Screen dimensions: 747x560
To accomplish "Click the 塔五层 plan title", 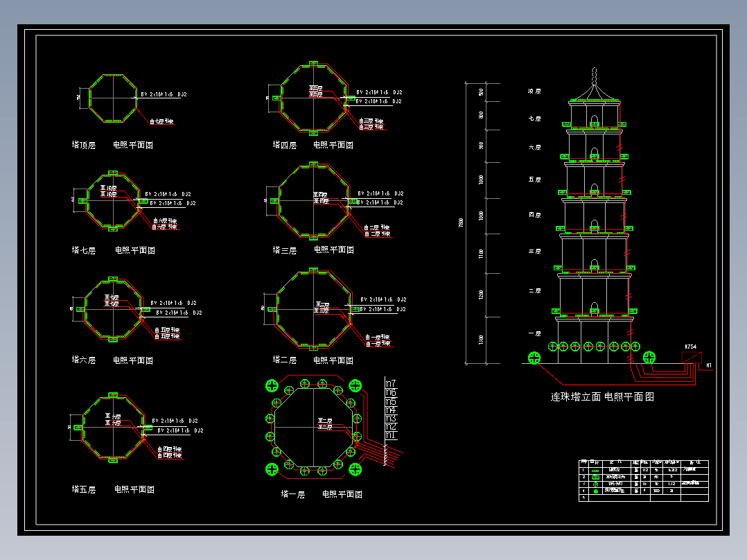I will 84,489.
